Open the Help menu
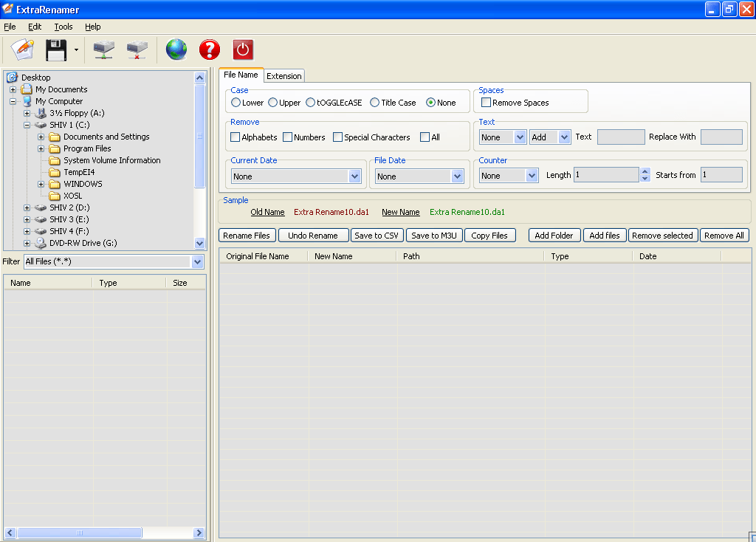756x542 pixels. [x=93, y=27]
